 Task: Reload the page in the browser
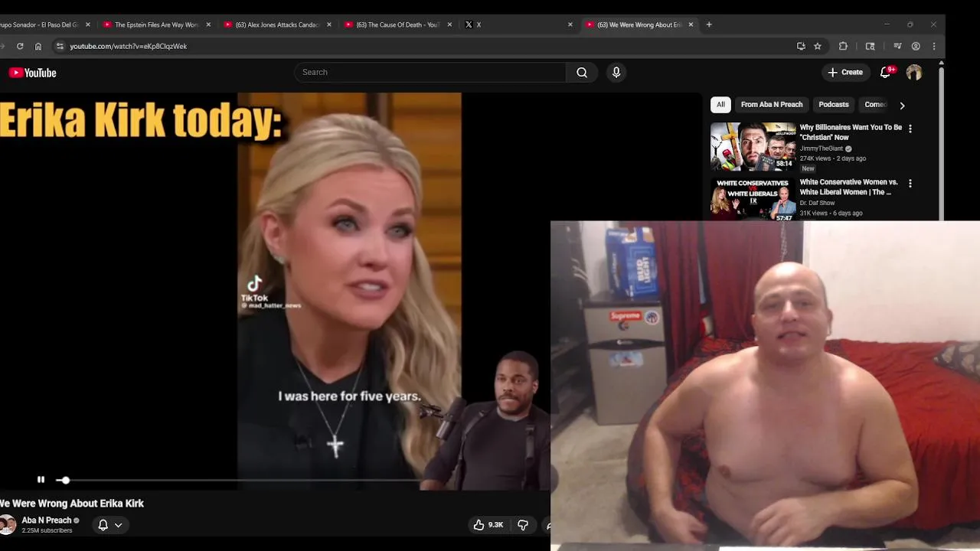coord(20,46)
